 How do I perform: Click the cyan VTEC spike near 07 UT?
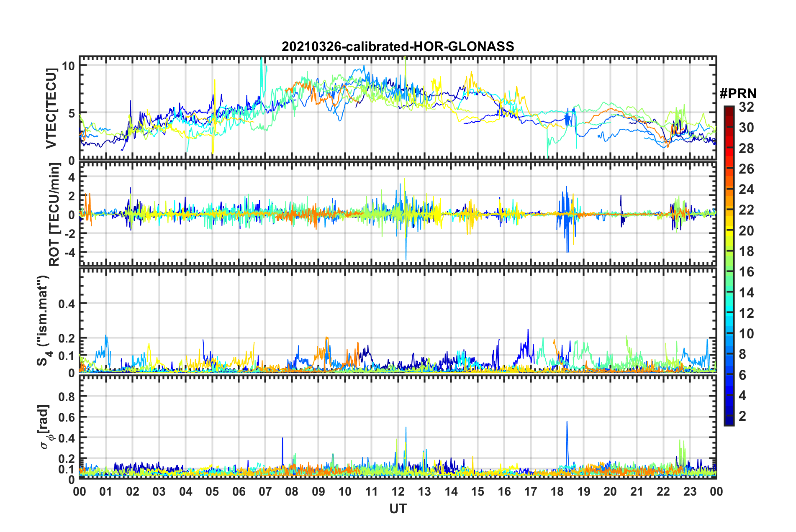[x=262, y=73]
